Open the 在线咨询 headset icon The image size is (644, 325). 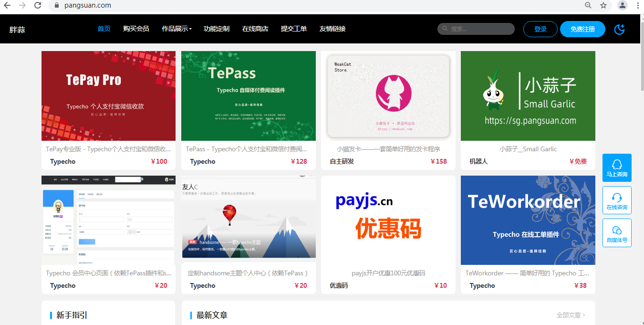coord(617,198)
